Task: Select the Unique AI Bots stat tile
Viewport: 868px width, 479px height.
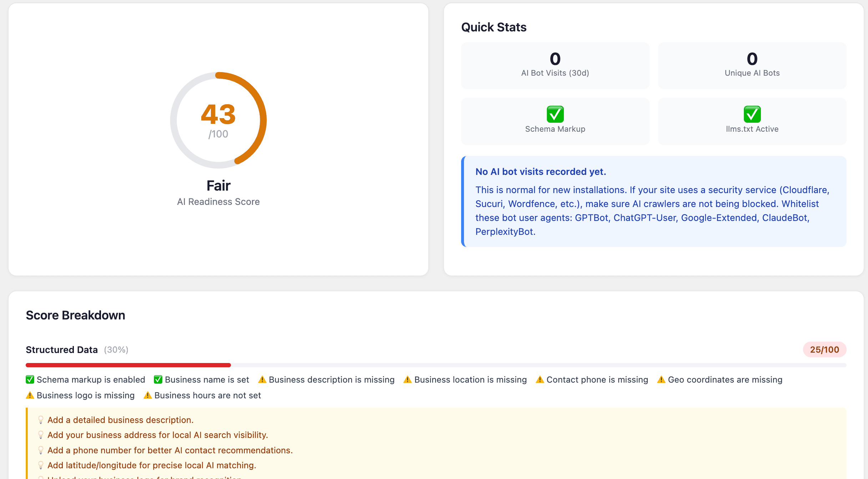Action: (x=752, y=66)
